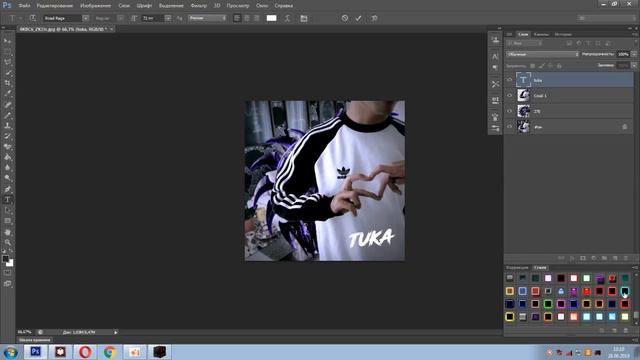
Task: Open the anti-aliasing method dropdown
Action: [207, 18]
